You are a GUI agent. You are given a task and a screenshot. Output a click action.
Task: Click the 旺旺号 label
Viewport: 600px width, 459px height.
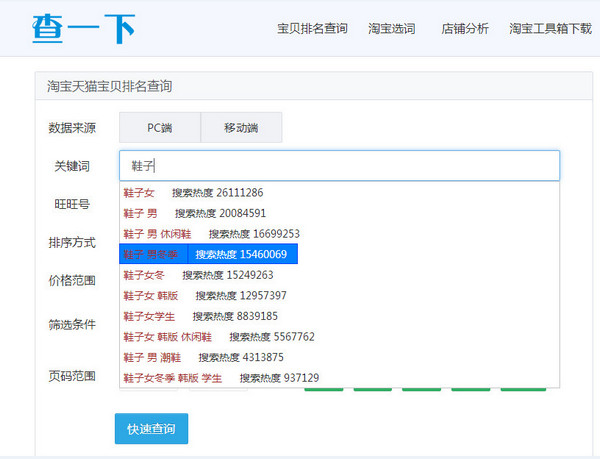72,204
